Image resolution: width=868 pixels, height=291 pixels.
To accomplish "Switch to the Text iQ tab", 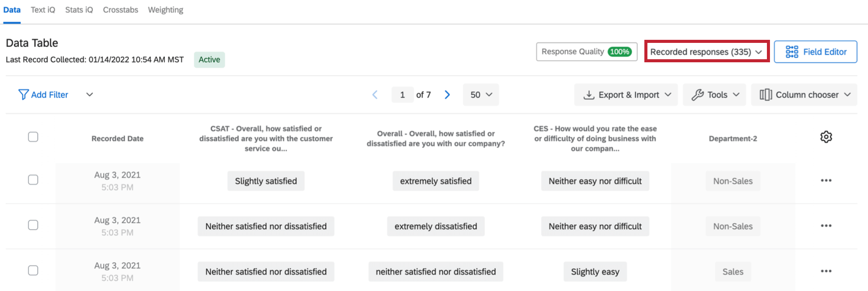I will 43,10.
